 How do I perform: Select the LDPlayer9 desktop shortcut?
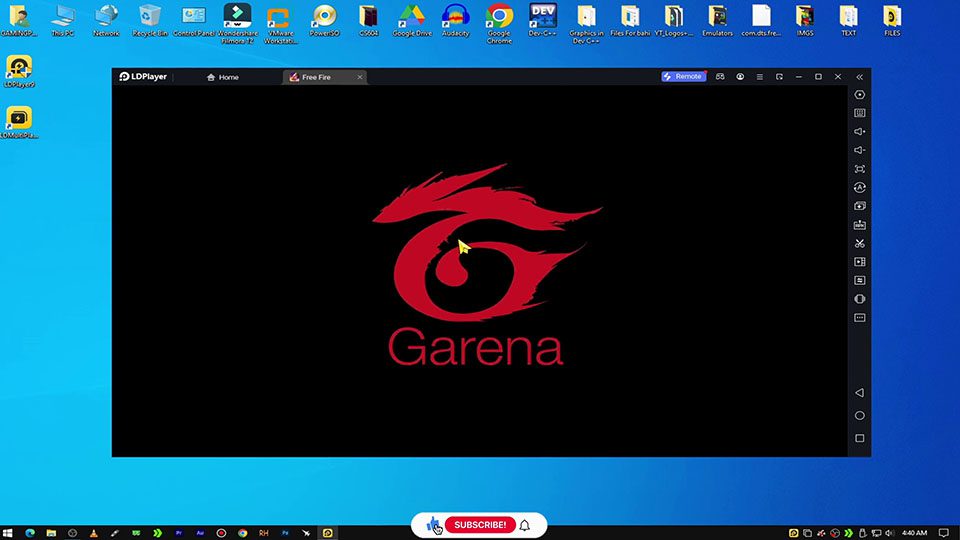(19, 72)
